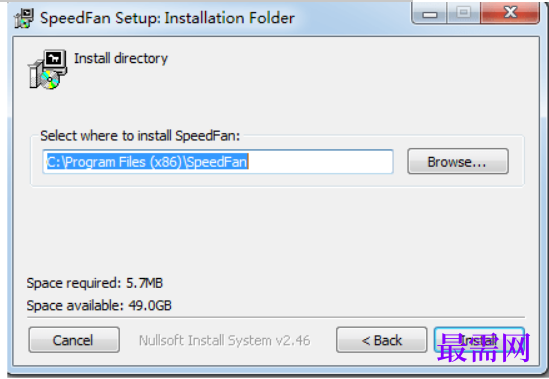Go to previous step with < Back

click(x=381, y=340)
